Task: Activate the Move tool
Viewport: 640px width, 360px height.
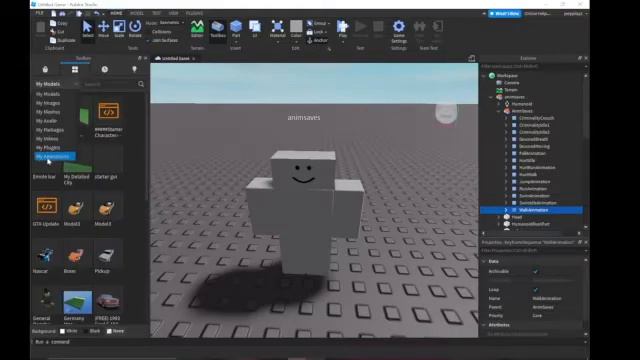Action: click(104, 29)
